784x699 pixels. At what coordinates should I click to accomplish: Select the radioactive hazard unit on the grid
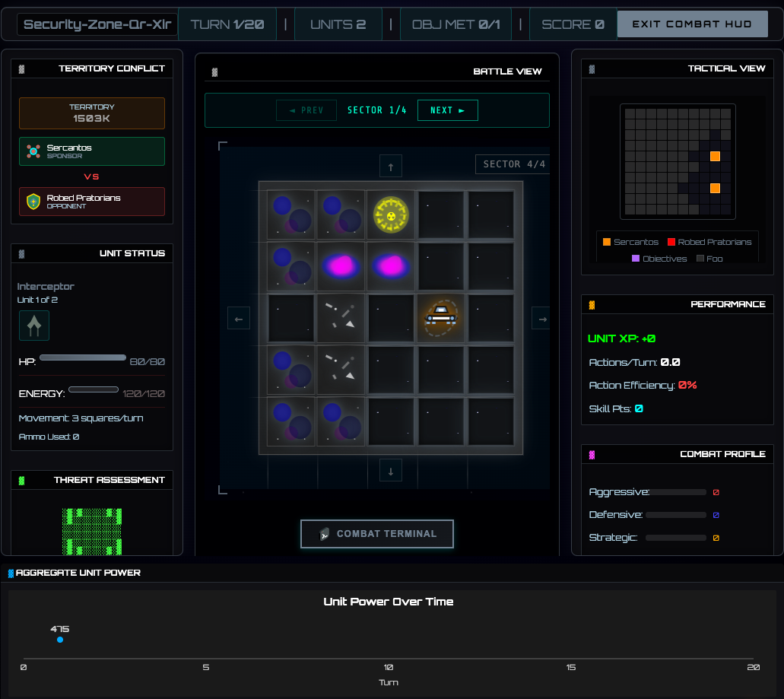pos(391,215)
